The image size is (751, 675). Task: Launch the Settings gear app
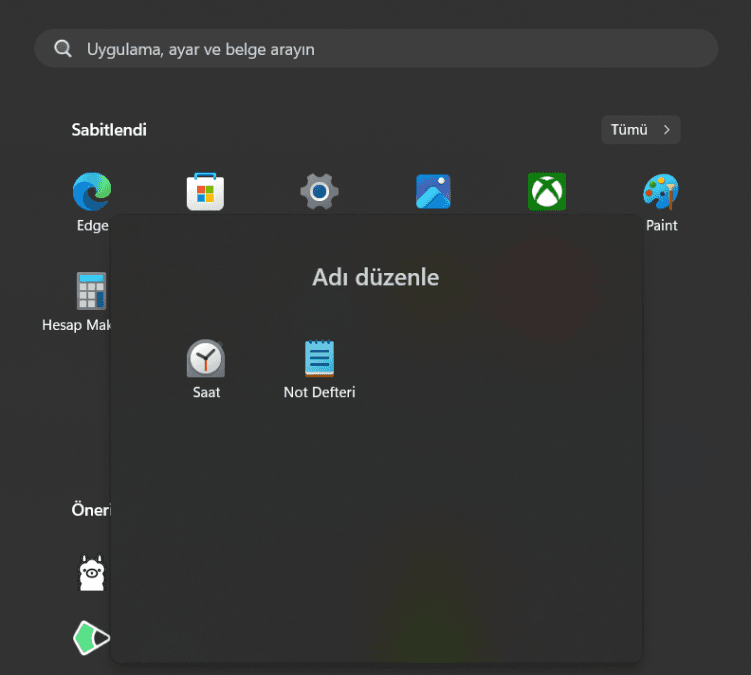point(319,192)
